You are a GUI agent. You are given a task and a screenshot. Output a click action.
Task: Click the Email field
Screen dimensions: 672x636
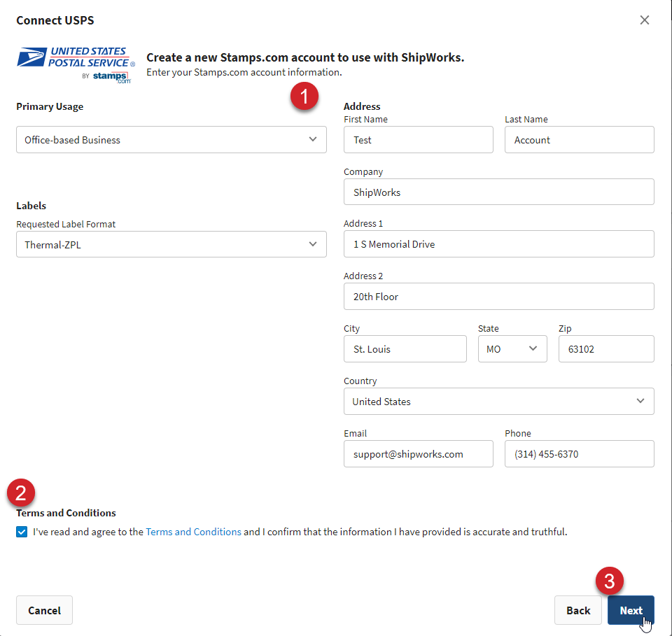(419, 454)
